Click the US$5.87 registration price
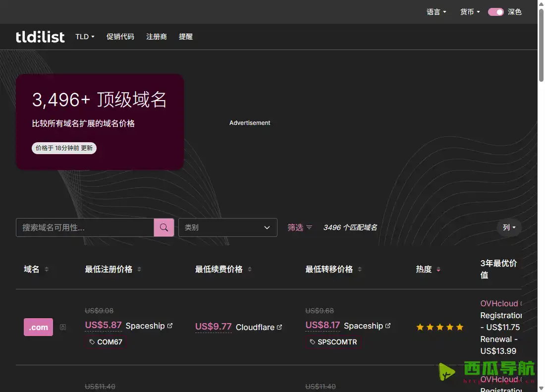Viewport: 545px width, 392px height. click(103, 325)
